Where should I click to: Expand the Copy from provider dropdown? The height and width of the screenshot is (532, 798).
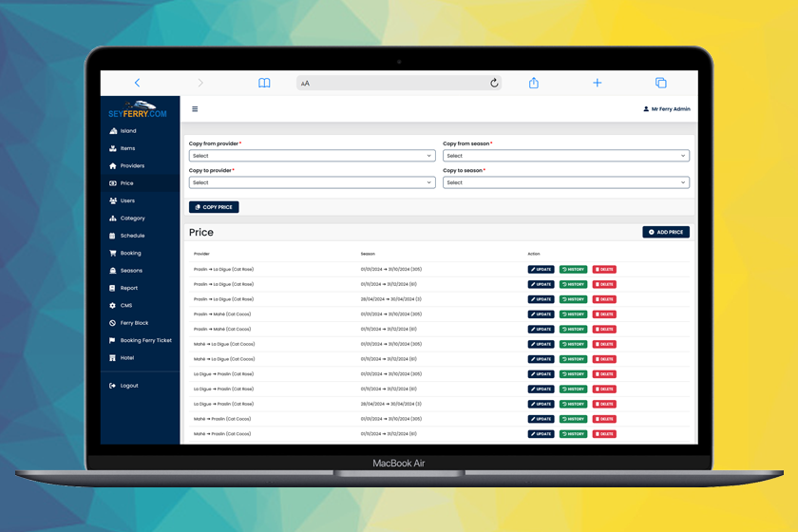[312, 156]
